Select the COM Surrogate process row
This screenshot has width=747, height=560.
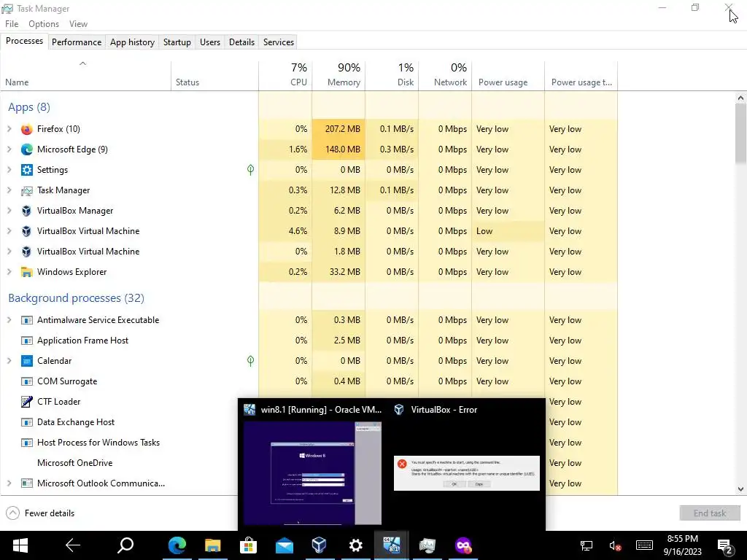[x=309, y=381]
